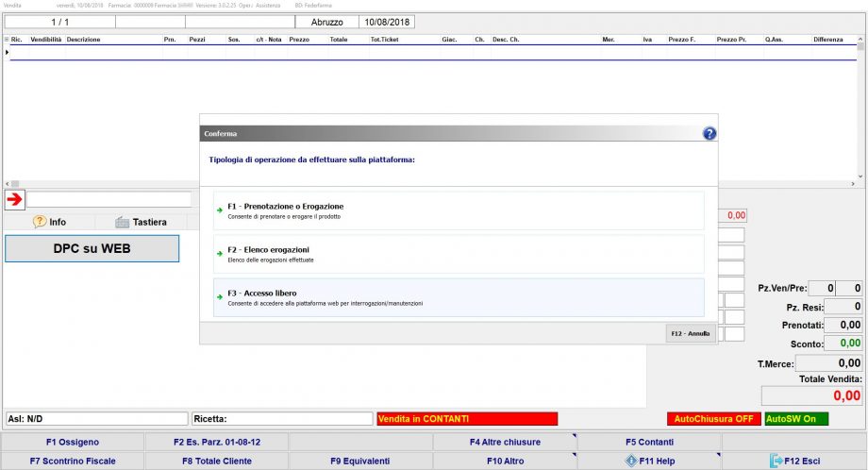The image size is (868, 470).
Task: Expand F4 Altre chiusure options
Action: point(504,442)
